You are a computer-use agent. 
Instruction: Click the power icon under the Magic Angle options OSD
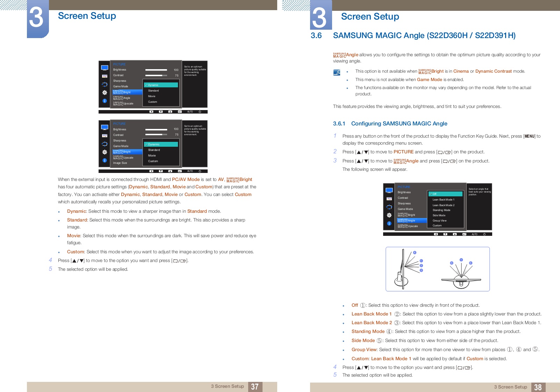pos(484,234)
